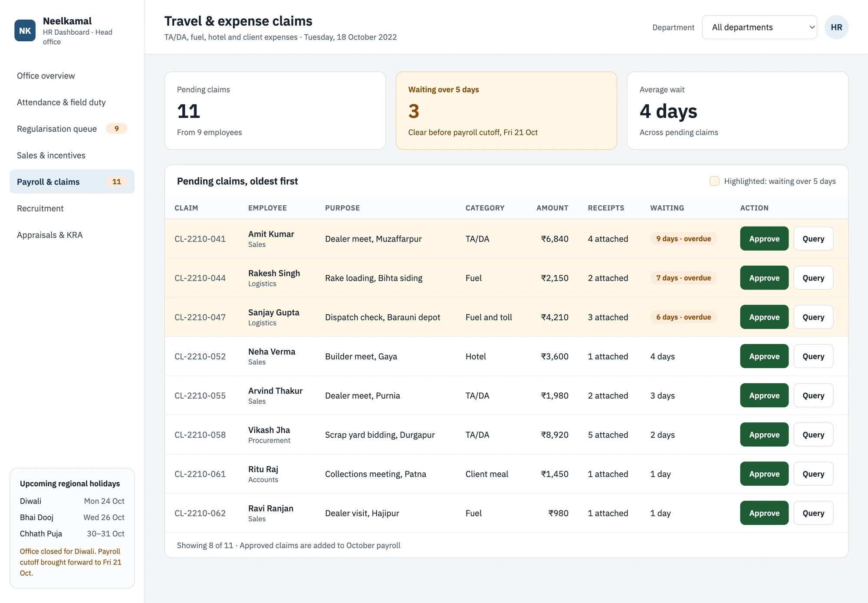The width and height of the screenshot is (868, 603).
Task: Query Arvind Thakur's Purnia claim
Action: [813, 395]
